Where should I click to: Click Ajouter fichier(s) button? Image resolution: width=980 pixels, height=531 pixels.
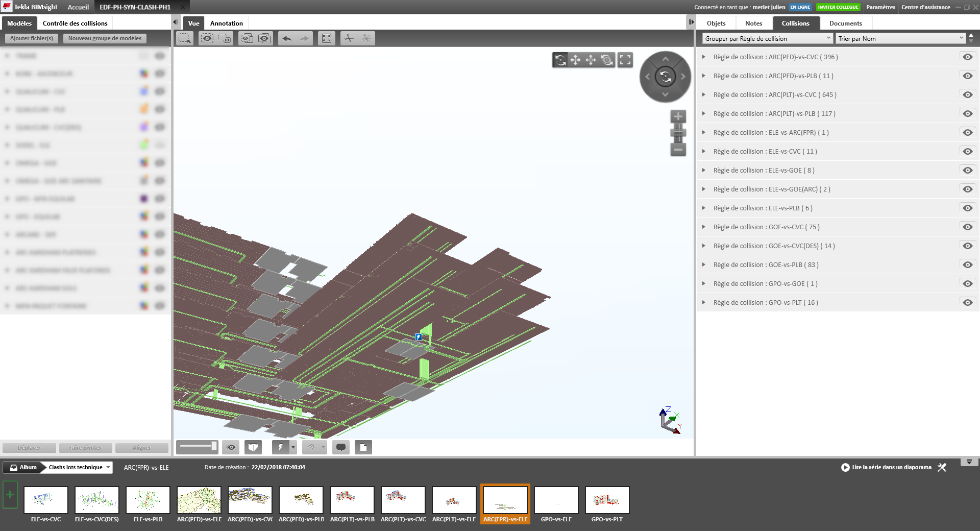32,38
